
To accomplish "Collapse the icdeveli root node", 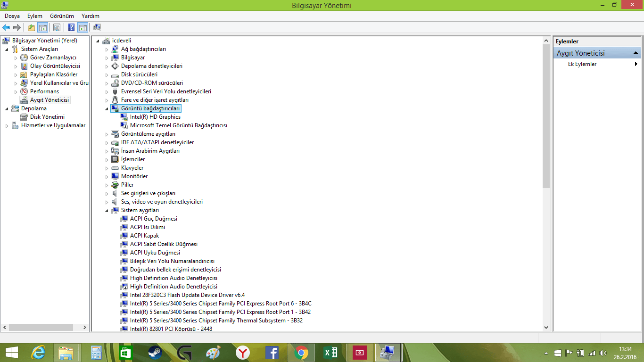I will pyautogui.click(x=98, y=41).
